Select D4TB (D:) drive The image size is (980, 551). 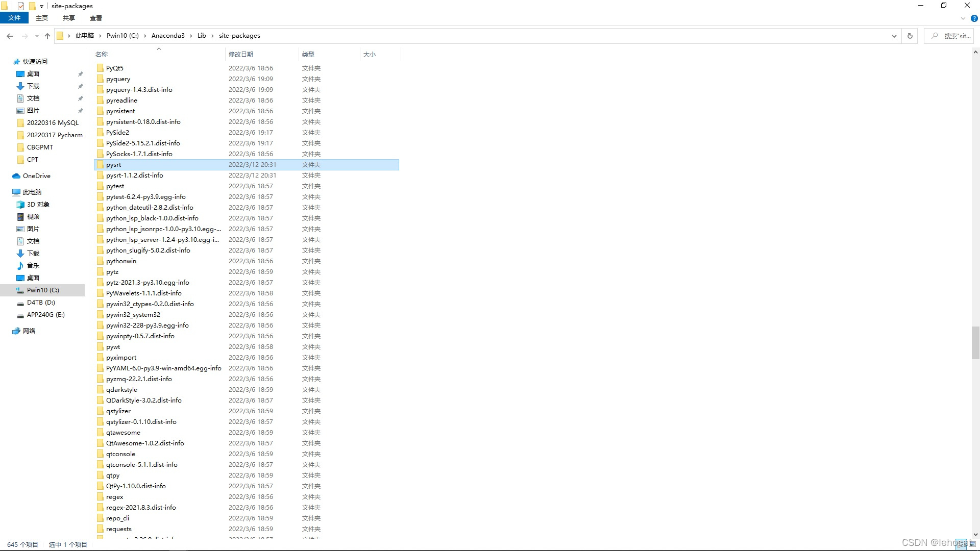tap(41, 303)
